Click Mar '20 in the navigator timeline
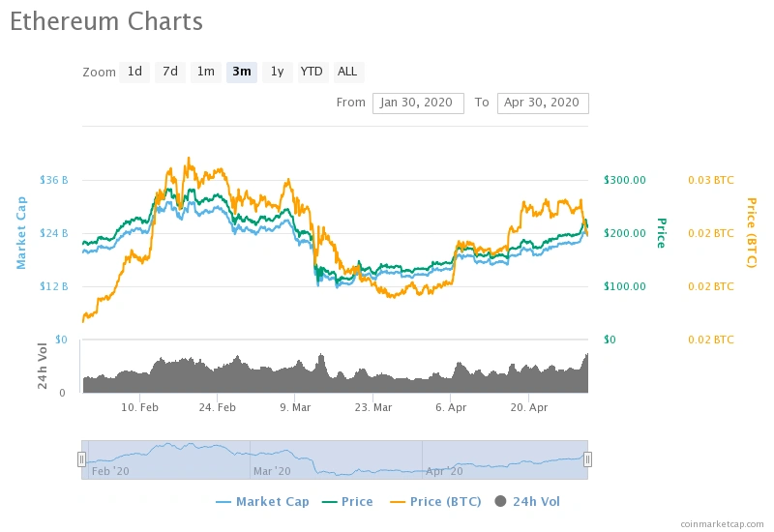Screen dimensions: 774x532 [272, 471]
